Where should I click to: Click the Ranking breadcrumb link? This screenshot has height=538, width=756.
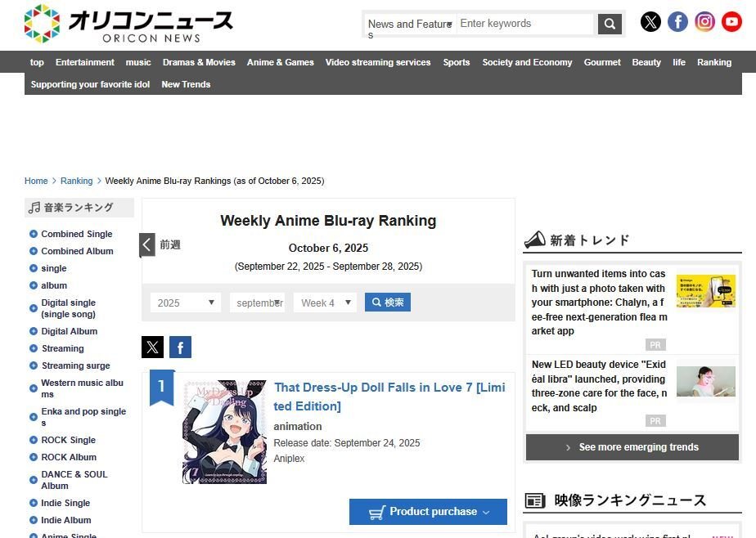[76, 181]
